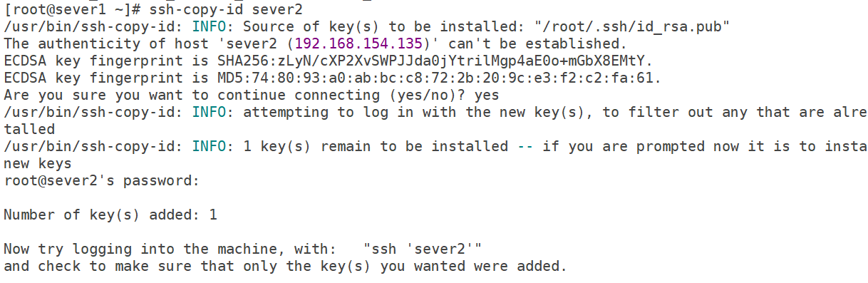This screenshot has width=868, height=283.
Task: Click the root@sever2's password prompt
Action: coord(101,180)
